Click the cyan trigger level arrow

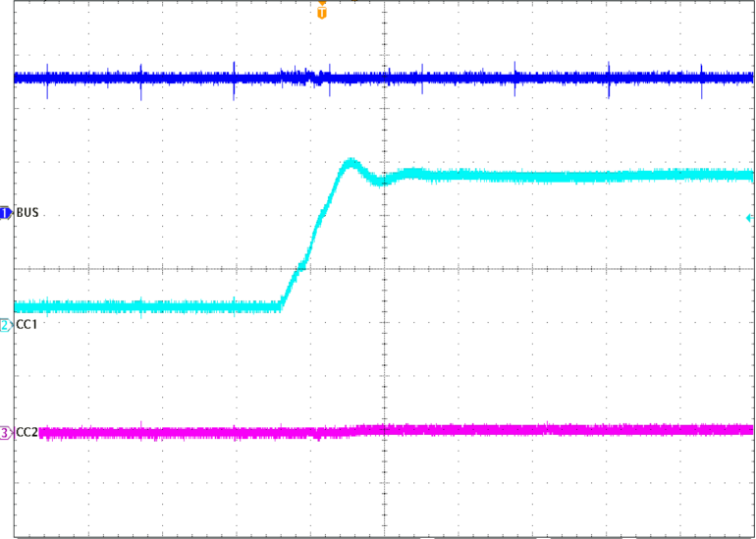(x=749, y=218)
